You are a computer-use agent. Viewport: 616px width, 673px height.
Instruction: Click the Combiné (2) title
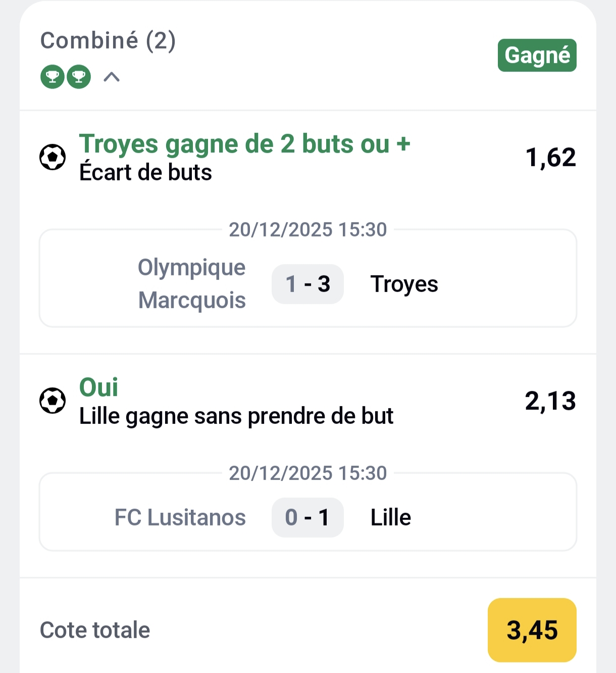(x=108, y=40)
